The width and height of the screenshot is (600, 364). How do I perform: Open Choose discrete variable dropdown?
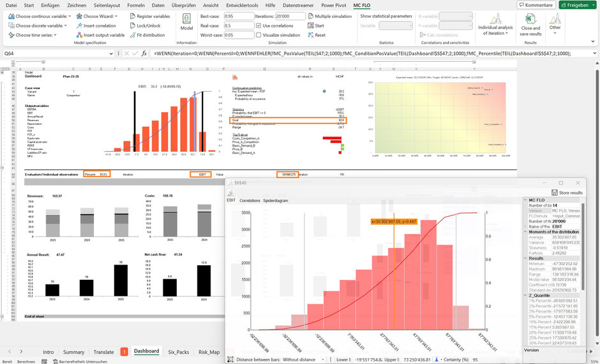coord(38,25)
